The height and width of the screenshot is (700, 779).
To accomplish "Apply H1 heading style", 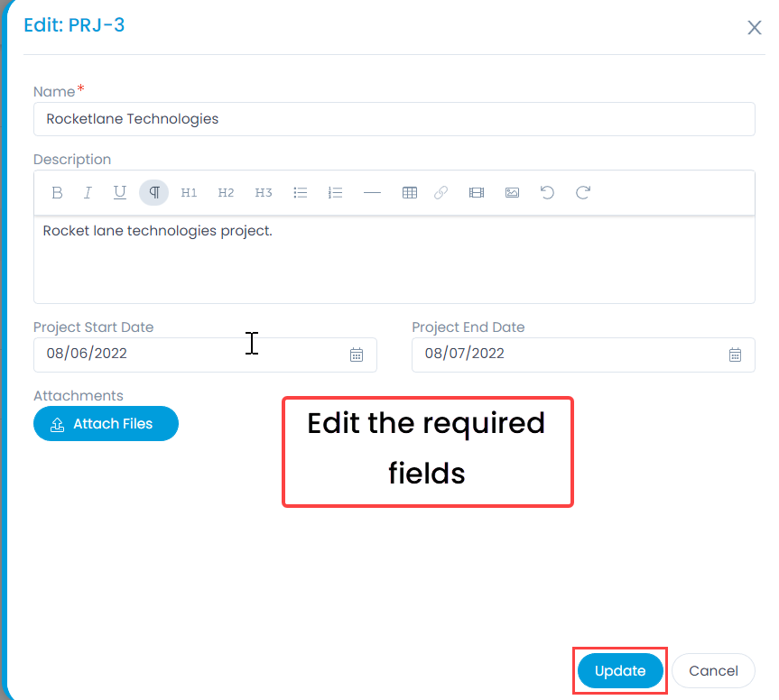I will coord(189,193).
